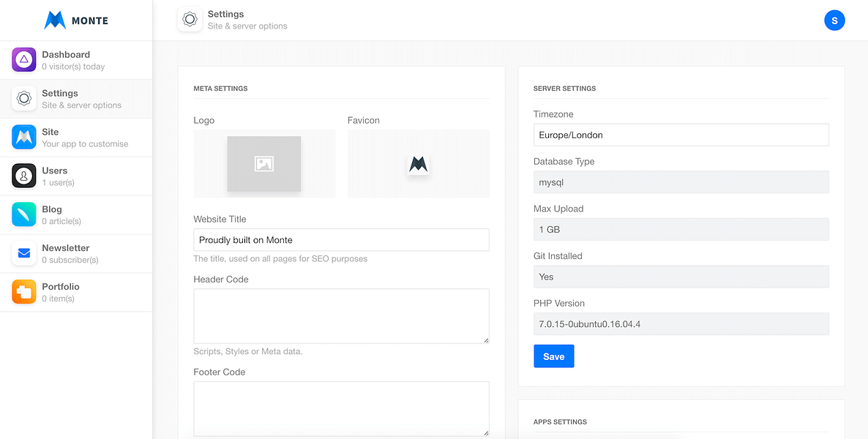
Task: Click the SEO purposes hint text
Action: click(280, 258)
